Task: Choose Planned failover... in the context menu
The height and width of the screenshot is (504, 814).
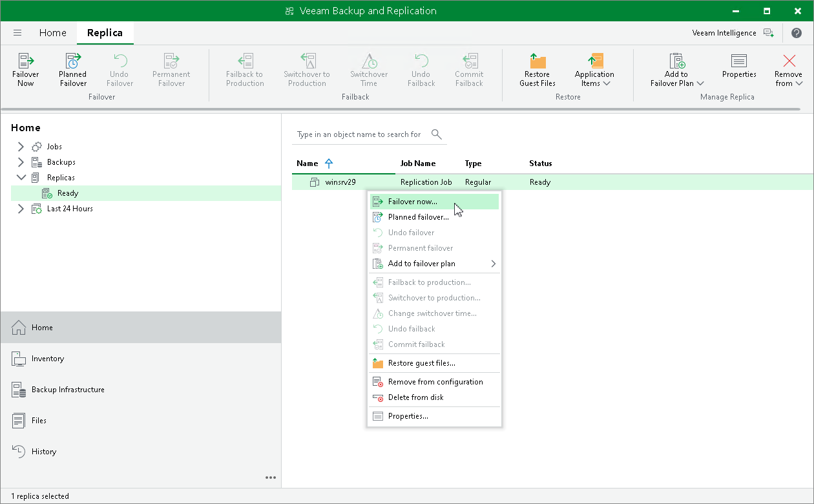Action: 434,217
